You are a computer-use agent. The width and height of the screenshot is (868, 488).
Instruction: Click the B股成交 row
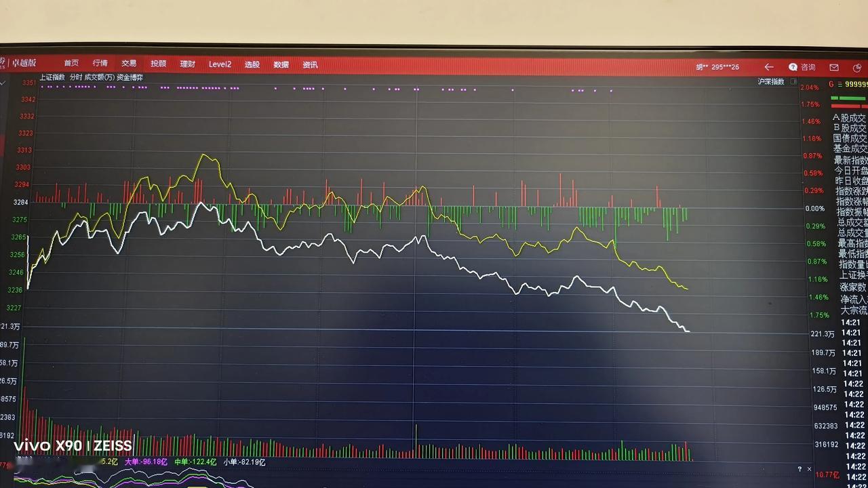coord(850,128)
